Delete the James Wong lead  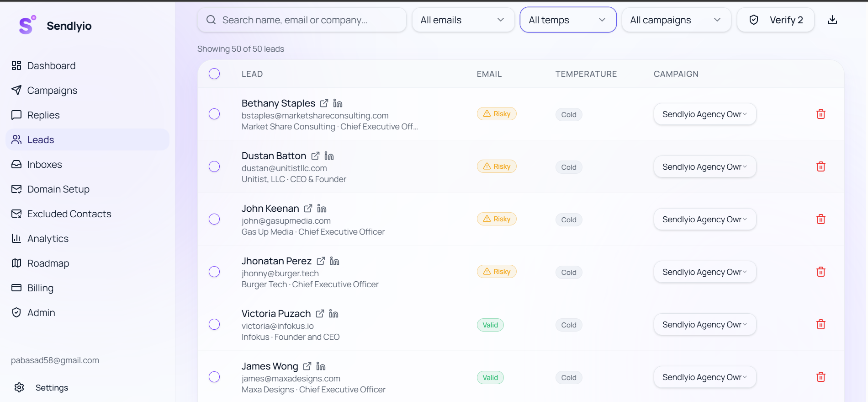[821, 377]
